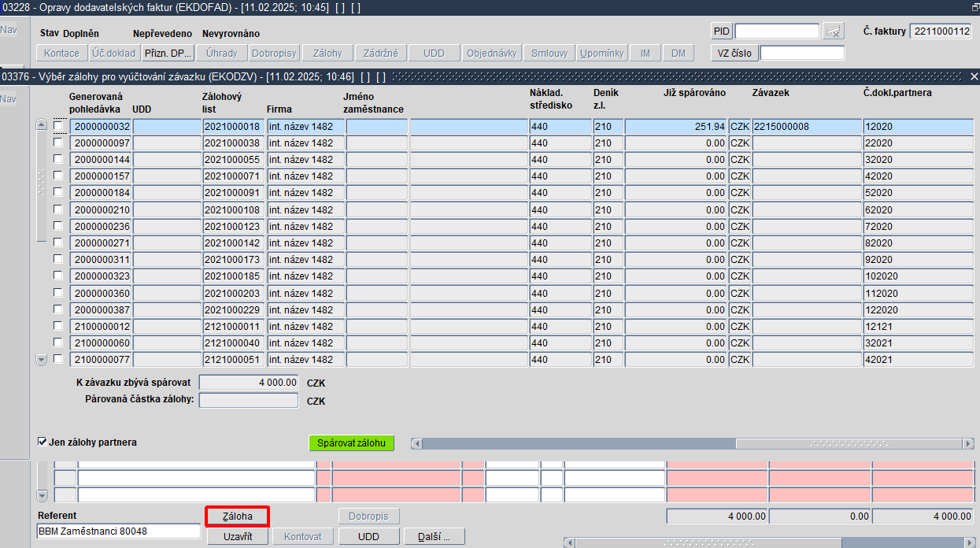This screenshot has width=980, height=548.
Task: Open the Přizn. DP... button
Action: (168, 54)
